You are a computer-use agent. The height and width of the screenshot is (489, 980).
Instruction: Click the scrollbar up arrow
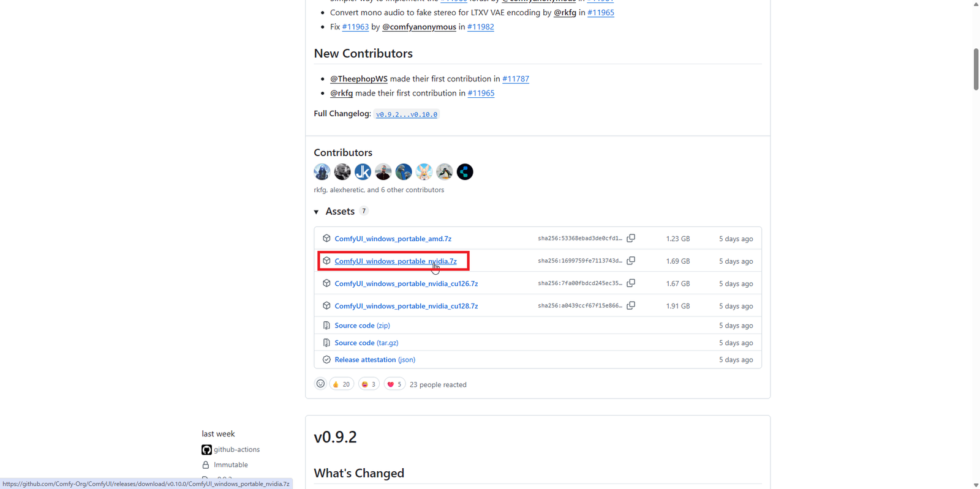tap(976, 4)
